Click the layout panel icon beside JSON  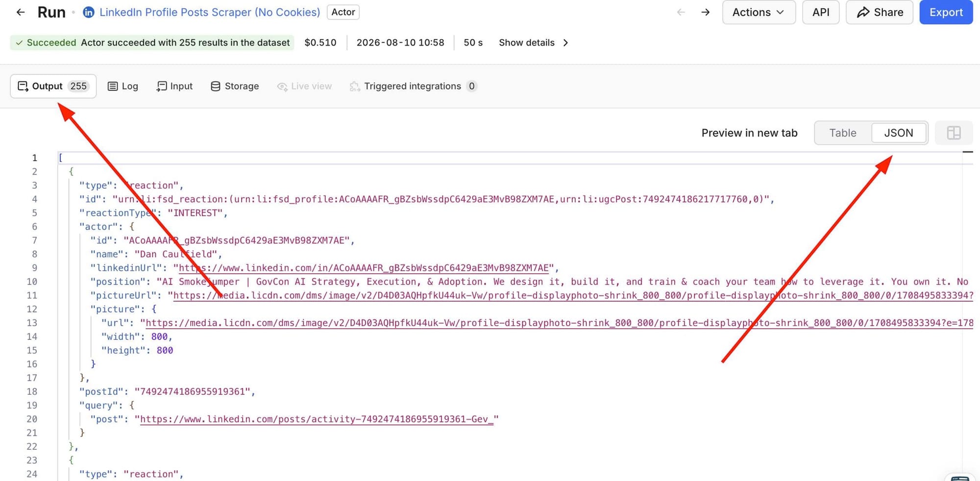(x=954, y=133)
